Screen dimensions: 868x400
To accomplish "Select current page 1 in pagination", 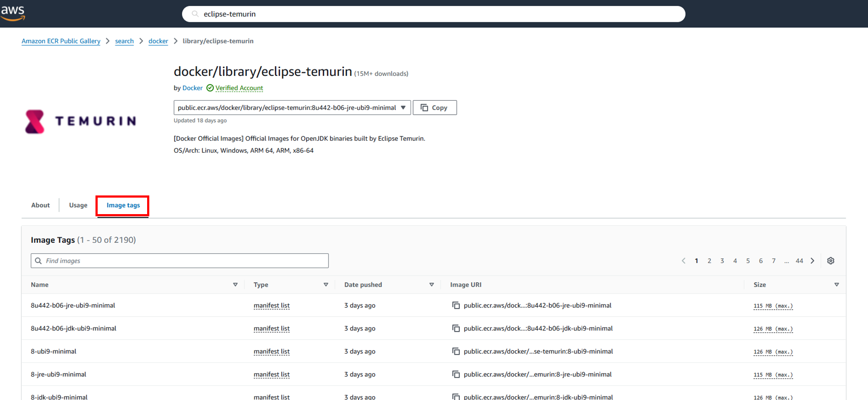I will coord(696,261).
